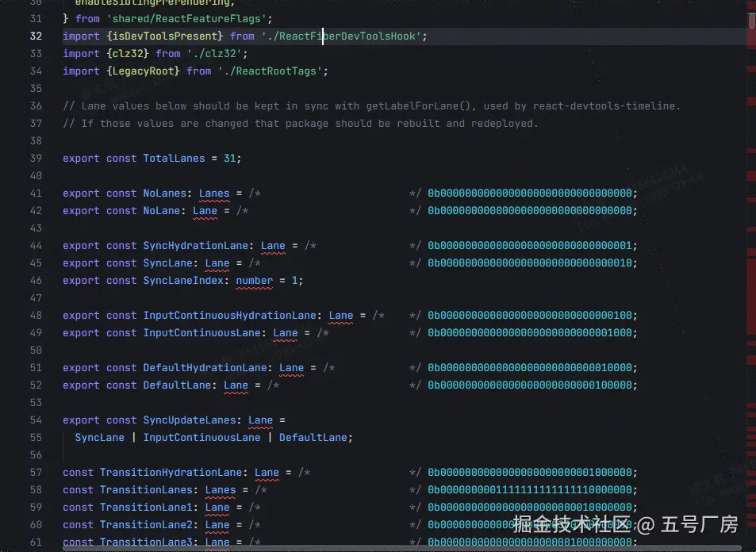The width and height of the screenshot is (756, 552).
Task: Click InputContinuousLane operand on line 55
Action: pos(202,437)
